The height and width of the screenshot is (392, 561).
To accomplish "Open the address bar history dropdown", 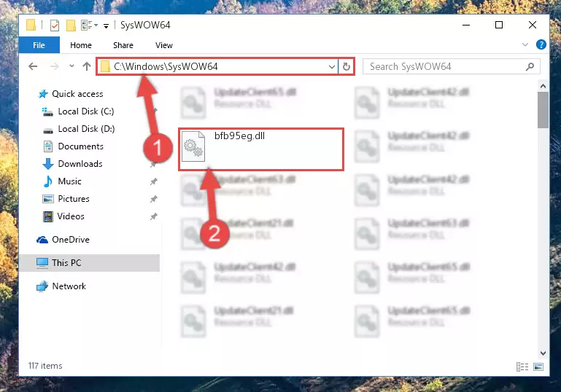I will click(x=332, y=67).
